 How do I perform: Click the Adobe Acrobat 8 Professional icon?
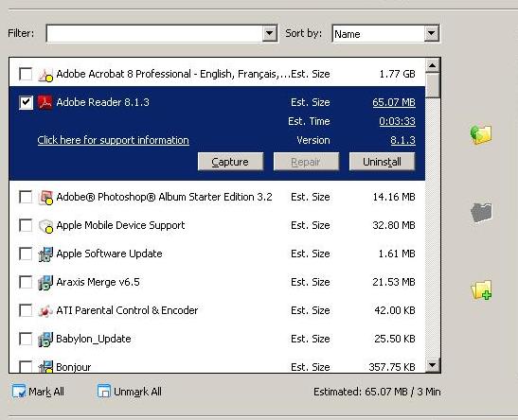tap(45, 74)
